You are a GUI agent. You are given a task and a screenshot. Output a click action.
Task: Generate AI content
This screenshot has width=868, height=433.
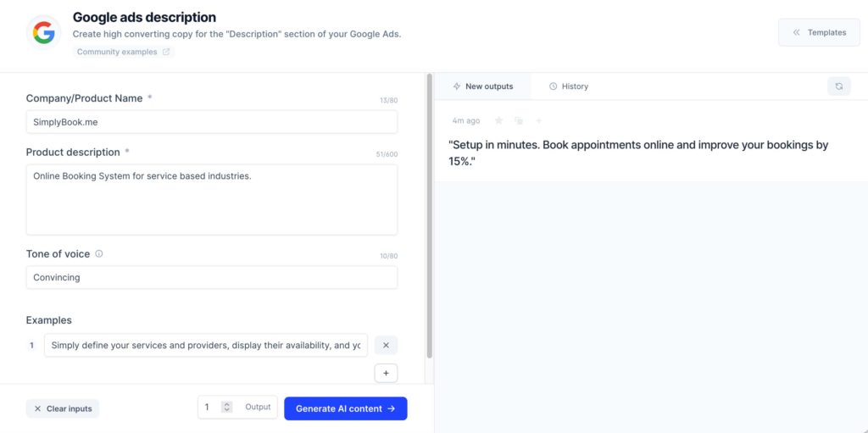coord(346,408)
